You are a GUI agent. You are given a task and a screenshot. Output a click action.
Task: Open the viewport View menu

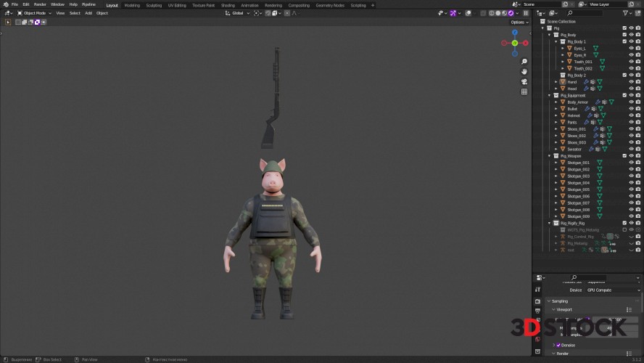click(60, 13)
